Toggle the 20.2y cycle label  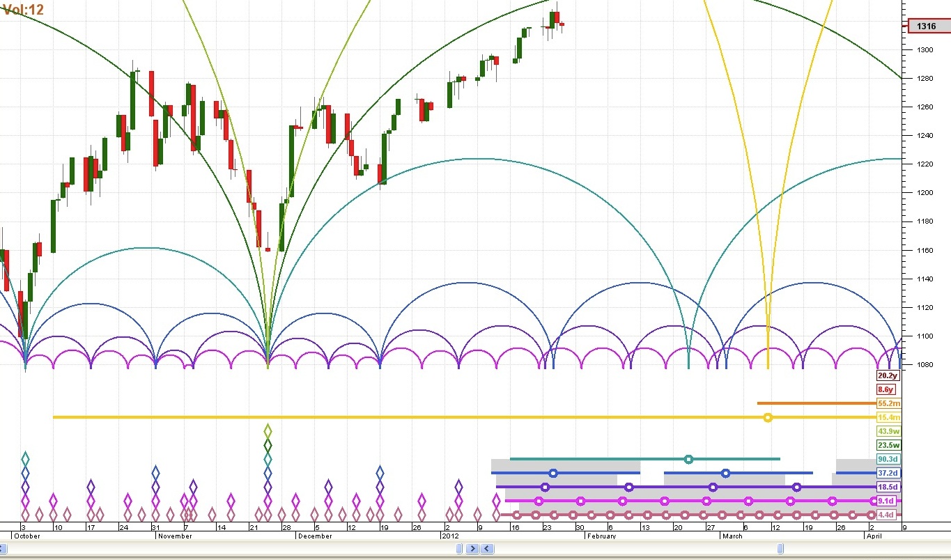pyautogui.click(x=887, y=375)
